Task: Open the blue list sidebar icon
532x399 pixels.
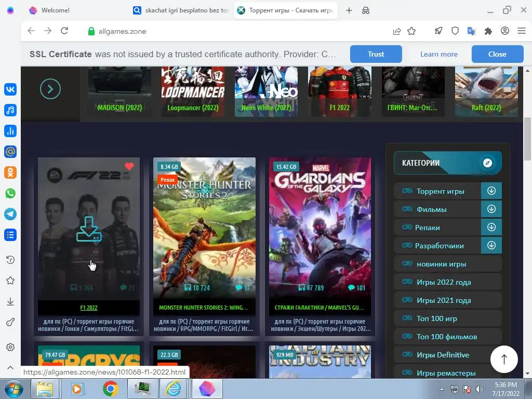Action: coord(10,235)
